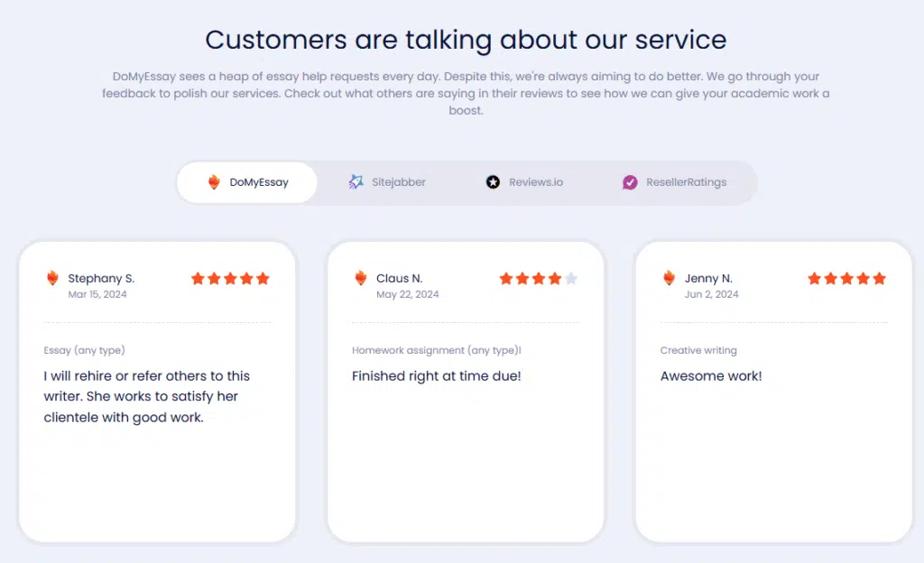Click the Reviews.io star badge icon
The height and width of the screenshot is (563, 924).
point(494,182)
